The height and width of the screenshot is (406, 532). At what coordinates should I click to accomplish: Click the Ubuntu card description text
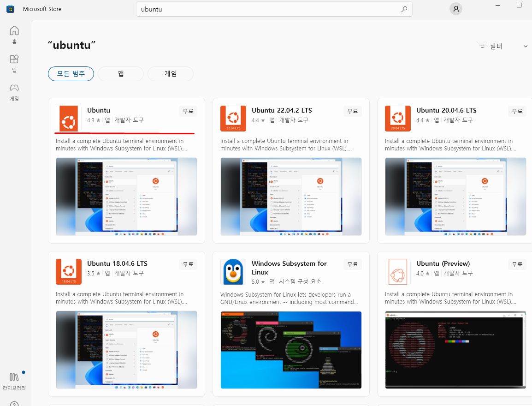tap(121, 144)
